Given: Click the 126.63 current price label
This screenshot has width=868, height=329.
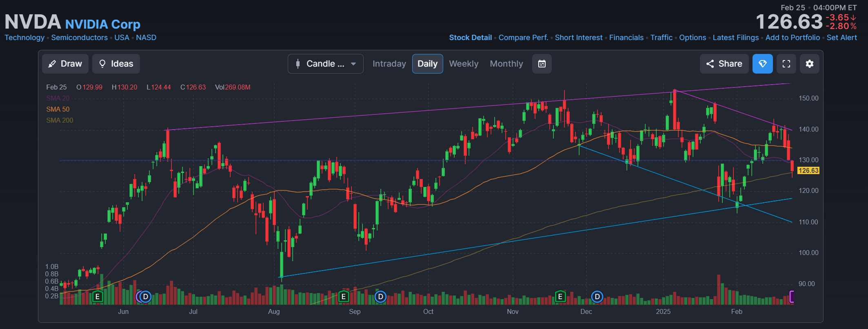Looking at the screenshot, I should [808, 171].
